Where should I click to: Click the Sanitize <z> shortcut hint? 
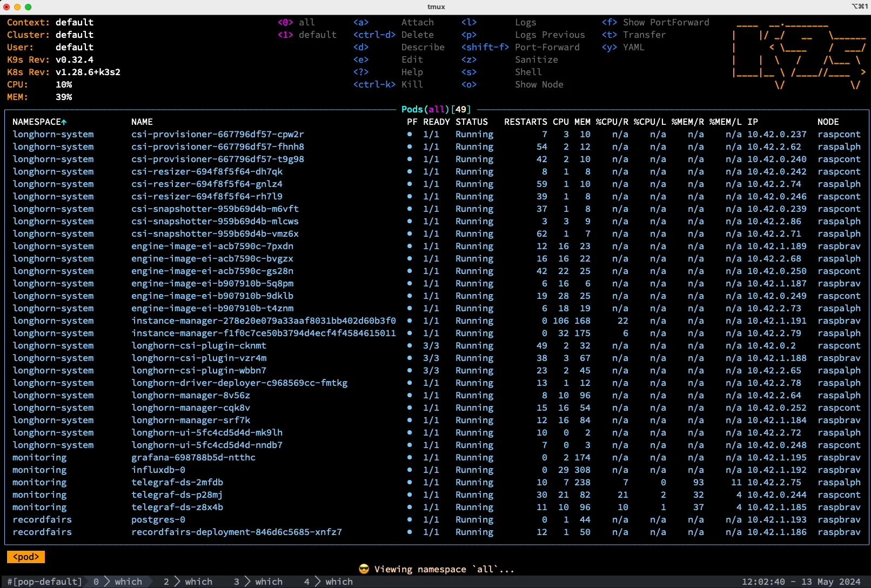[510, 59]
